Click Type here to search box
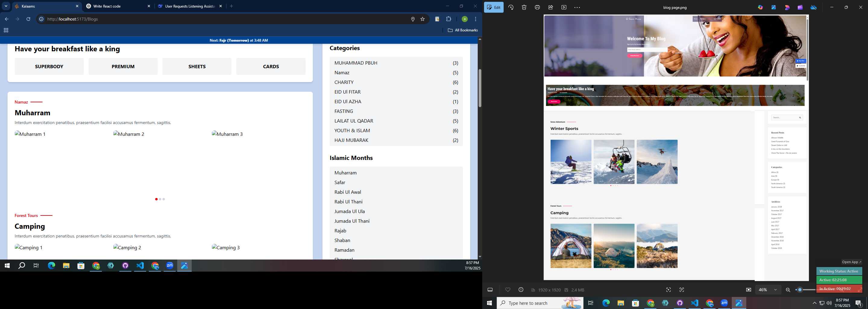 pos(540,303)
